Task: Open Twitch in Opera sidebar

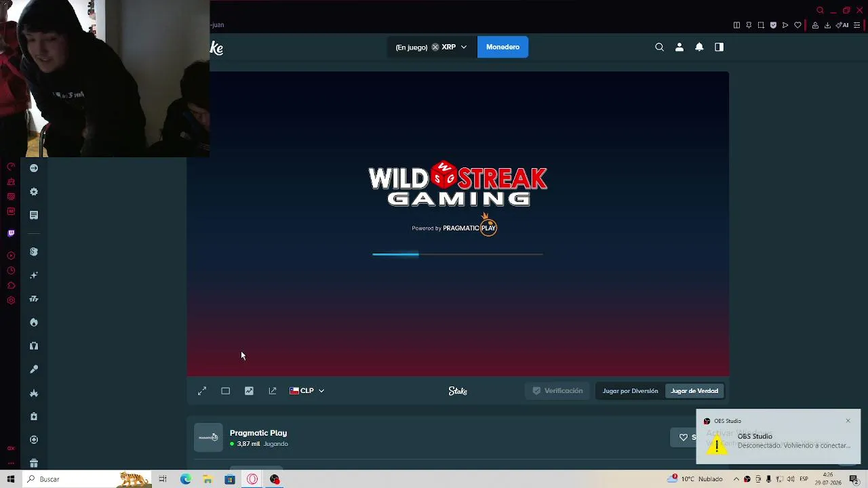Action: tap(11, 233)
